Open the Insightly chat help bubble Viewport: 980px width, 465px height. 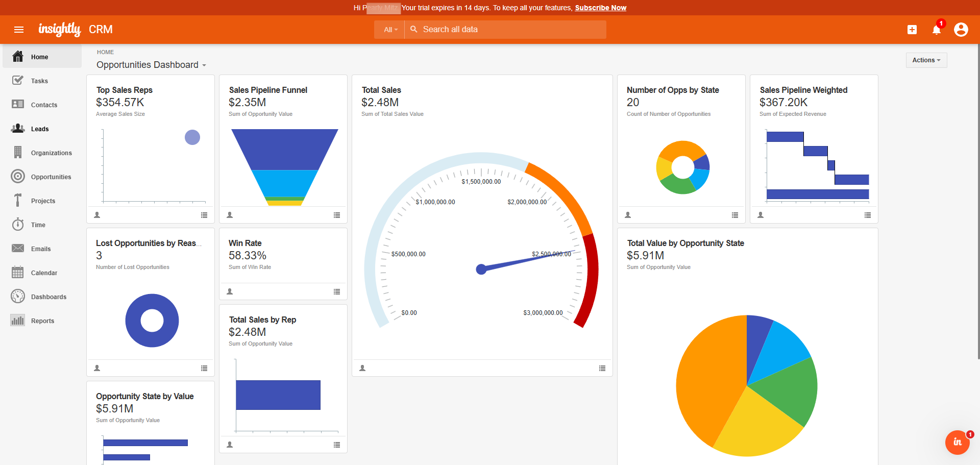[x=958, y=442]
